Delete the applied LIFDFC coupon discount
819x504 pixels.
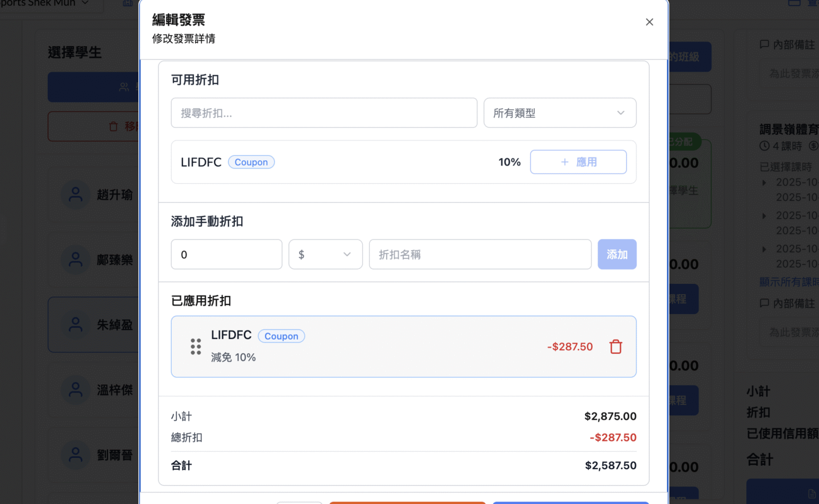pos(615,347)
